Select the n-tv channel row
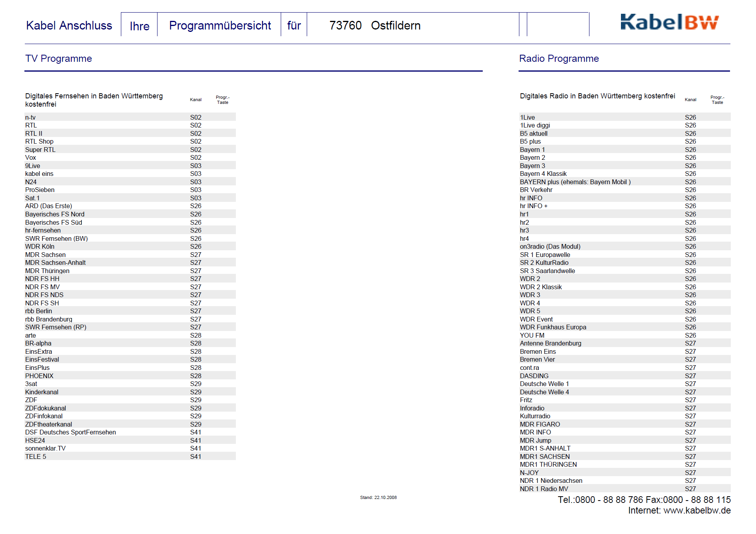Image resolution: width=756 pixels, height=534 pixels. 30,117
